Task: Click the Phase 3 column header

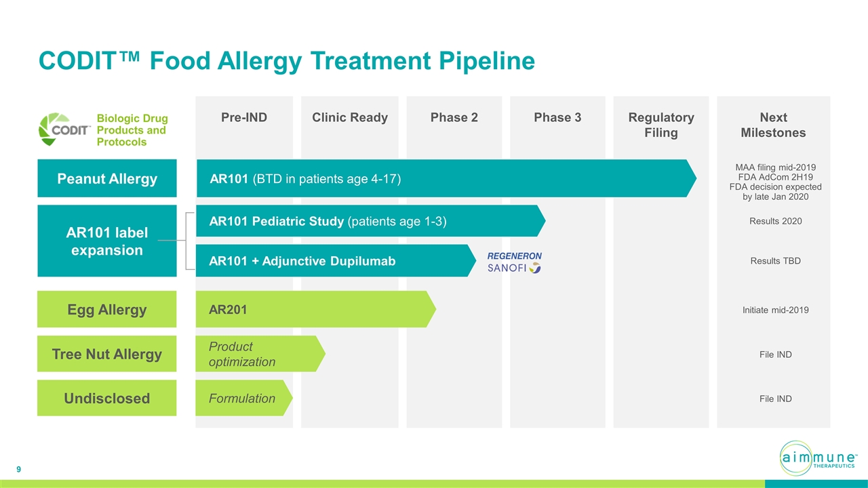Action: [x=557, y=118]
